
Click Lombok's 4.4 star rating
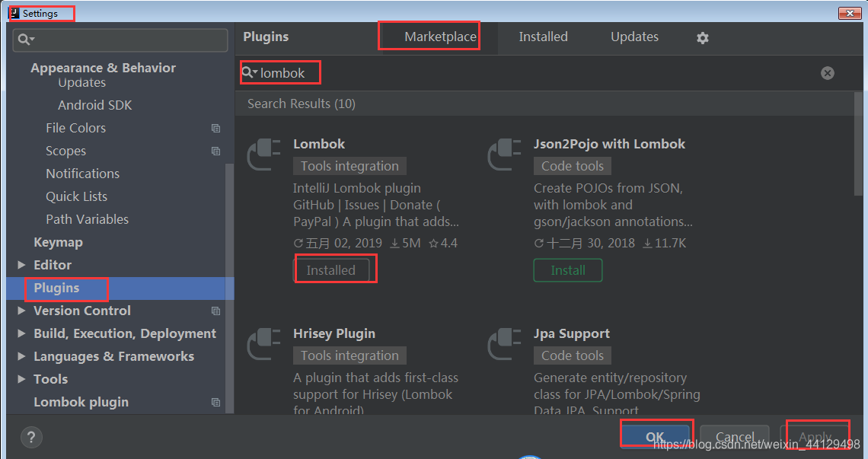(443, 243)
